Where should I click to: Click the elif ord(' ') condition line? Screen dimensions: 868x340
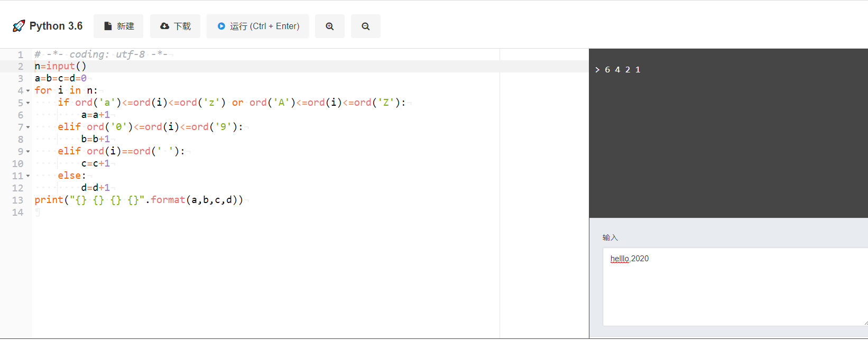coord(121,152)
